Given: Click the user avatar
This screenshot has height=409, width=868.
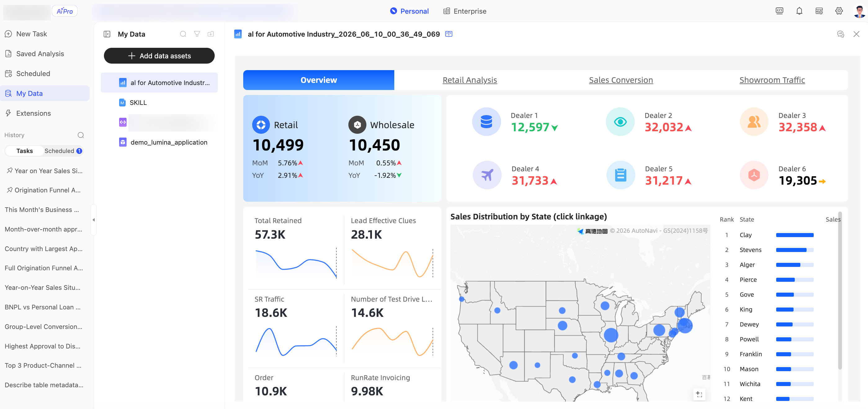Looking at the screenshot, I should tap(859, 11).
